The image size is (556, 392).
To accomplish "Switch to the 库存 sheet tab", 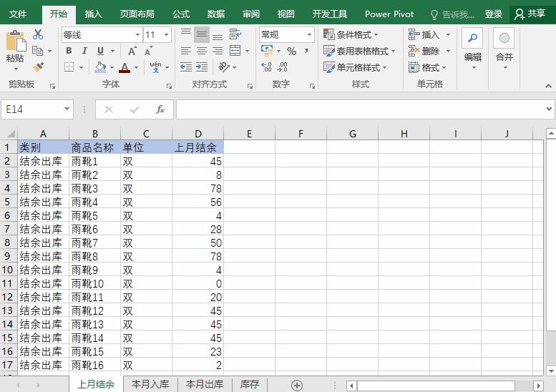I will [x=250, y=384].
